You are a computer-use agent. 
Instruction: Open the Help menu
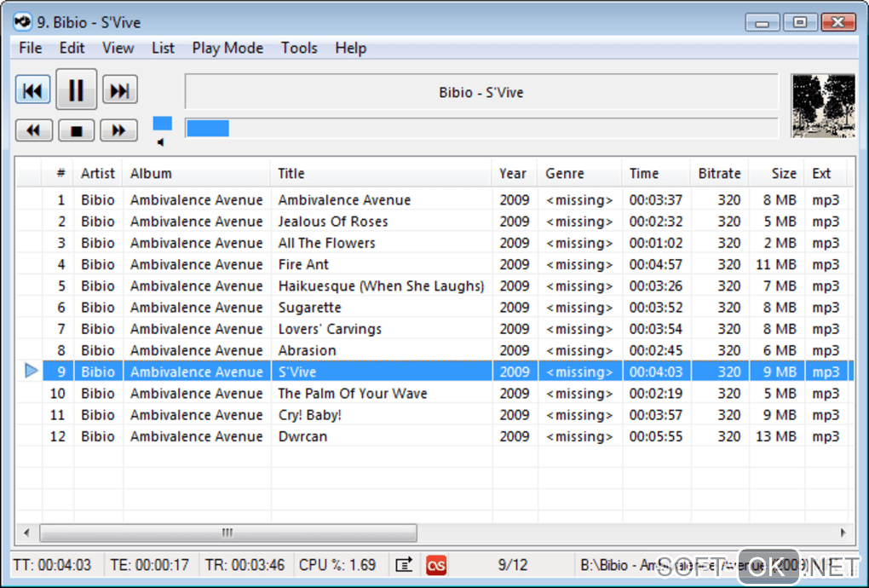(x=351, y=49)
